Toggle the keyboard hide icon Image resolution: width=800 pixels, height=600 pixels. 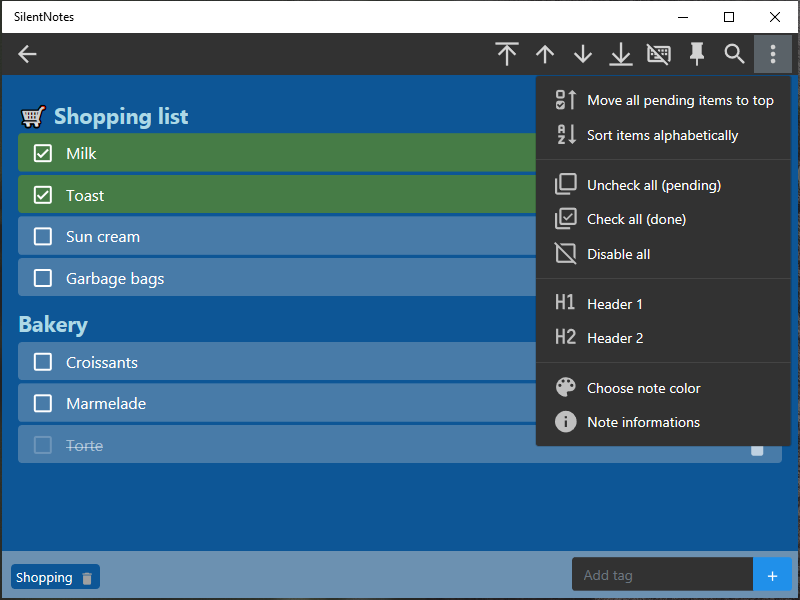tap(659, 54)
